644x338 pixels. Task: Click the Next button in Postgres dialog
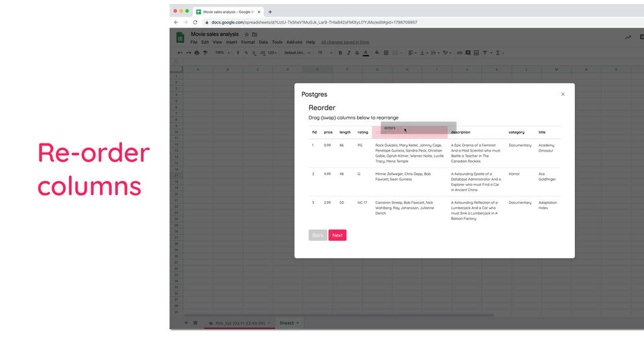click(337, 235)
